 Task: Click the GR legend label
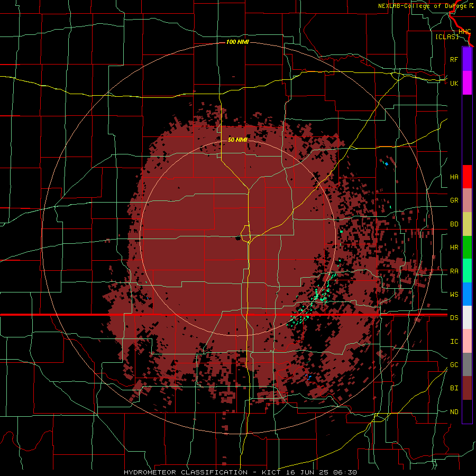[x=454, y=200]
